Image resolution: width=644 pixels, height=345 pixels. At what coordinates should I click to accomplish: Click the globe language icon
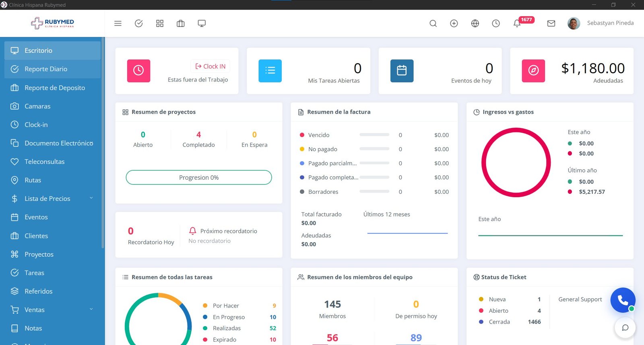(x=475, y=23)
